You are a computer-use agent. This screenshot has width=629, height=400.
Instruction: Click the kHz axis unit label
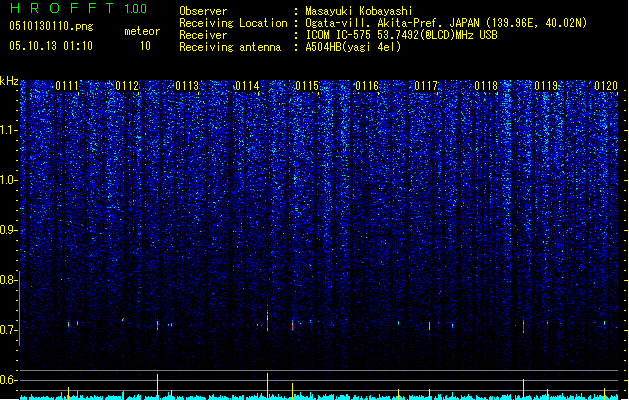point(9,81)
